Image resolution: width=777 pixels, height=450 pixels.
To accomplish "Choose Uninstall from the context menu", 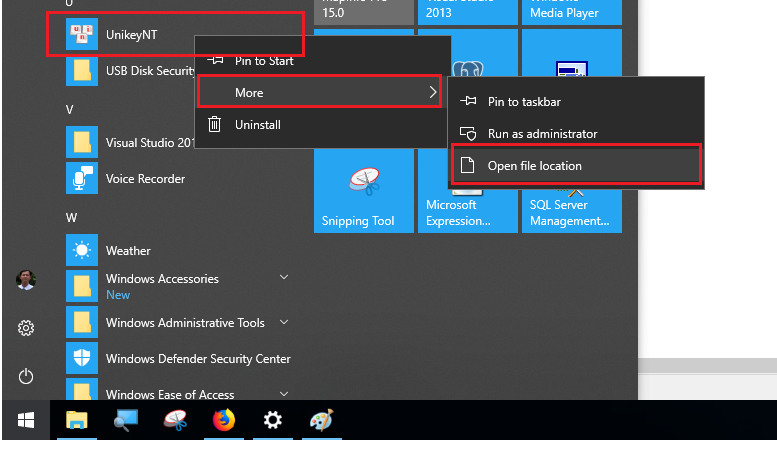I will click(322, 124).
